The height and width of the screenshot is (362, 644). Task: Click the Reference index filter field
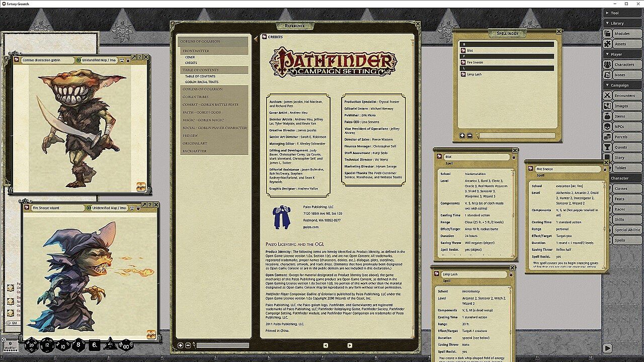222,345
